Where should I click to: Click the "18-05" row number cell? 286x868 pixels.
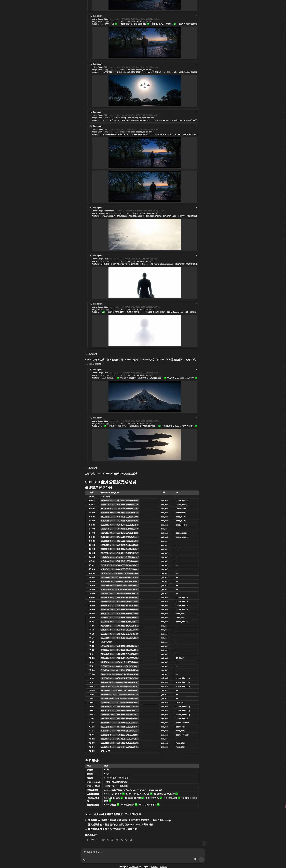(92, 751)
